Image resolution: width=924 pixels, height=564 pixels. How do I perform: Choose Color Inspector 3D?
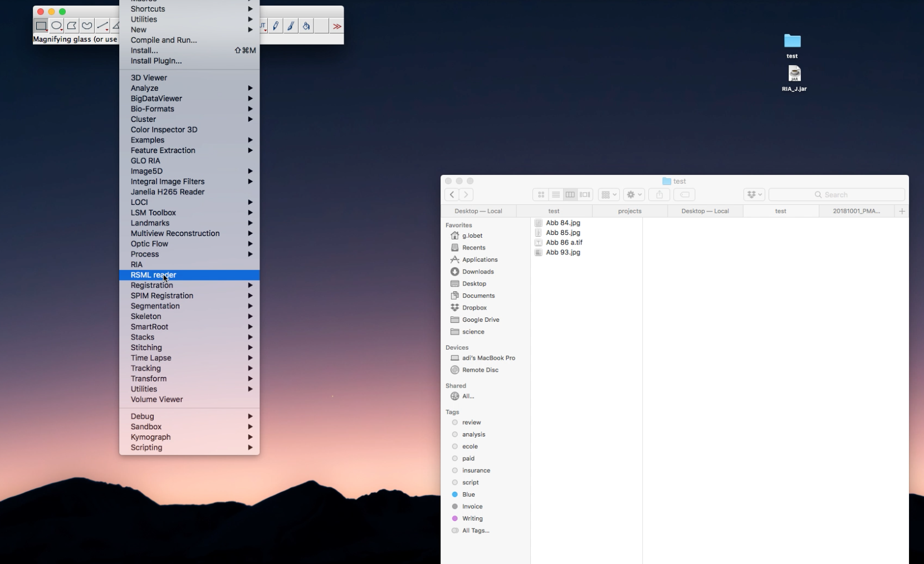189,130
